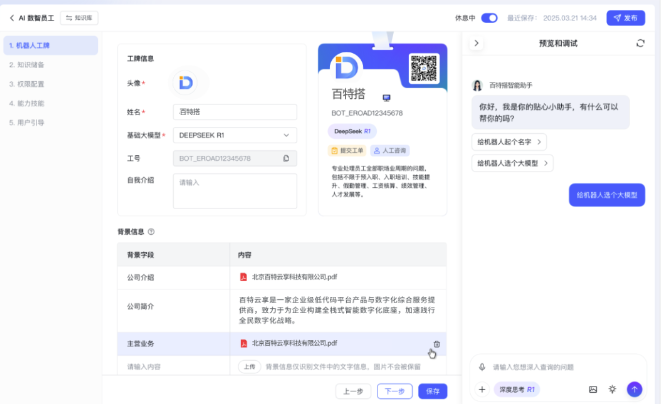Go back via the AI 数智员工 arrow
Screen dimensions: 665x406
11,18
